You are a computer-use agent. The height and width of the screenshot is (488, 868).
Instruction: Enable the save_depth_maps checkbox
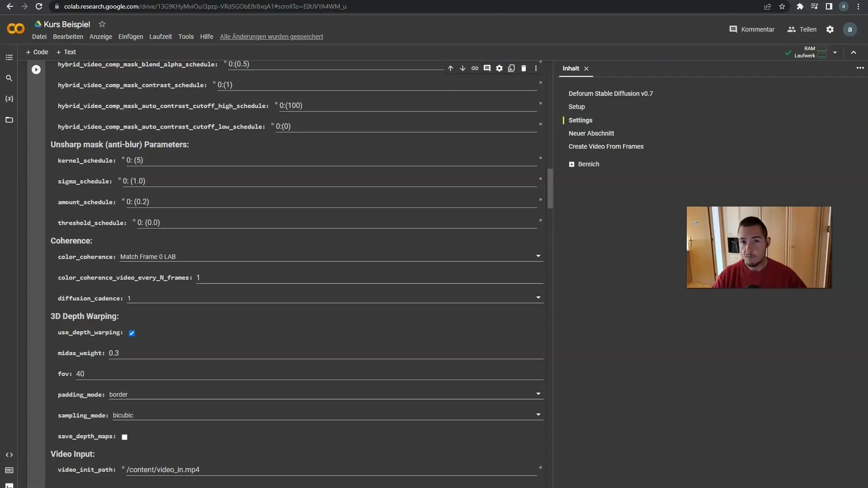pyautogui.click(x=124, y=437)
